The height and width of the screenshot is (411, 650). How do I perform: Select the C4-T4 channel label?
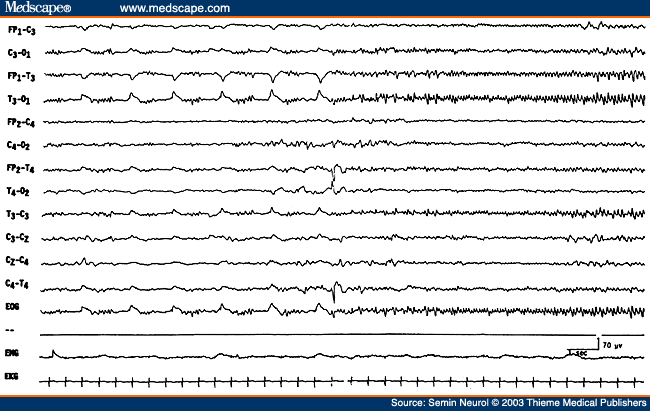(19, 284)
